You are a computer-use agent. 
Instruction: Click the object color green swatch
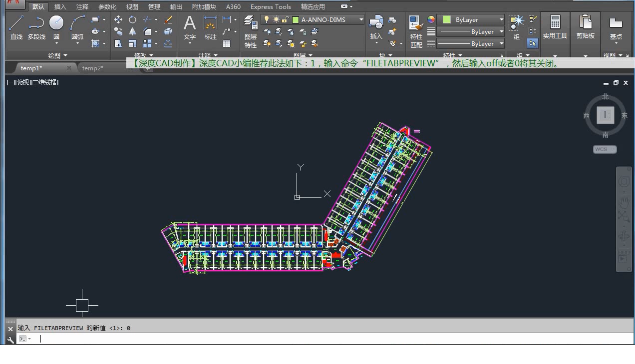click(x=447, y=19)
